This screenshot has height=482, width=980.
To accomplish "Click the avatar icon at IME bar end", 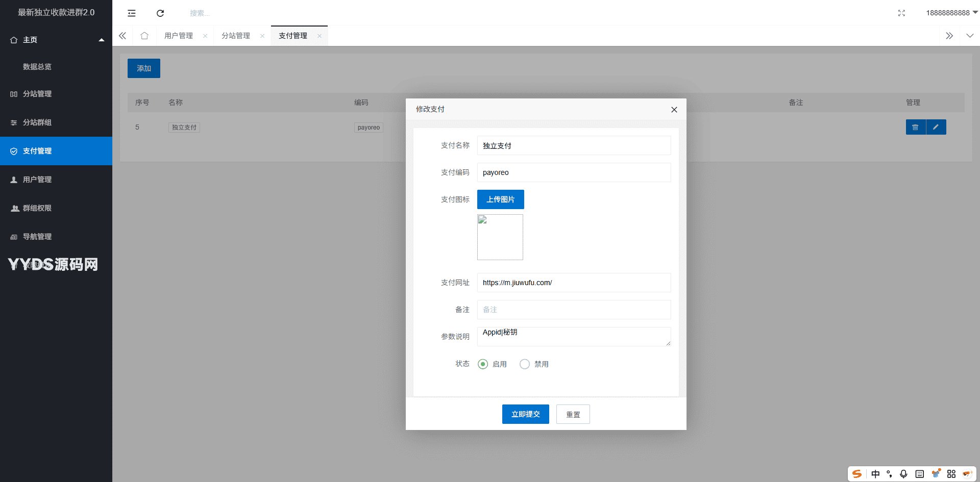I will (x=967, y=474).
